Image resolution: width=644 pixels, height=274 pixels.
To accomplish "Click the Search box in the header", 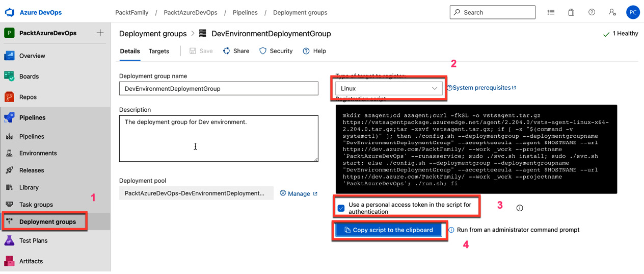I will (493, 12).
